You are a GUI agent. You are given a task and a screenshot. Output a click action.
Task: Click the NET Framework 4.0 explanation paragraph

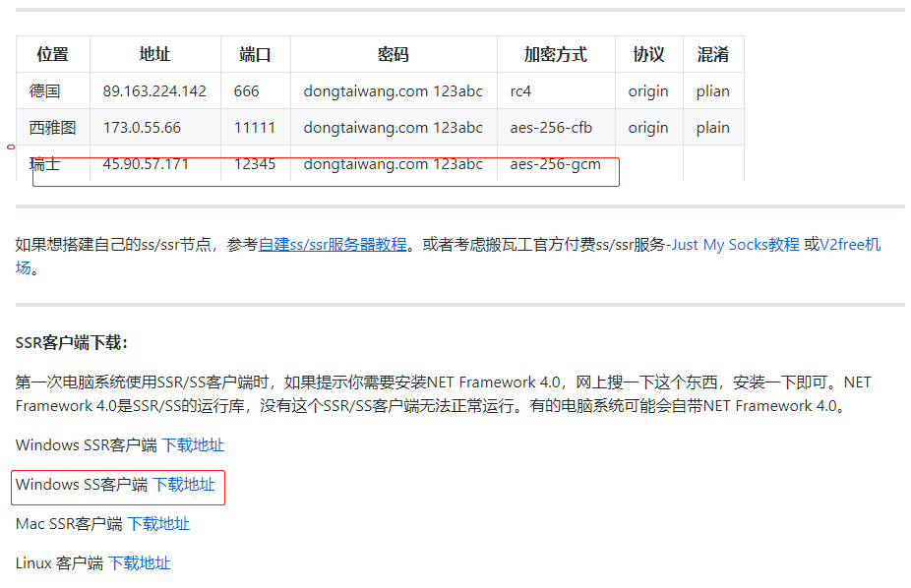[x=444, y=394]
